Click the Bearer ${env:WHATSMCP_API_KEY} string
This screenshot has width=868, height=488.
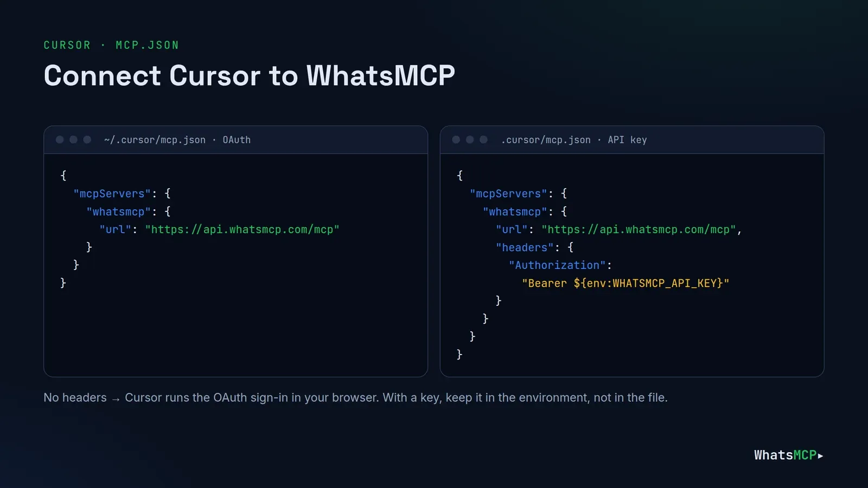tap(626, 283)
